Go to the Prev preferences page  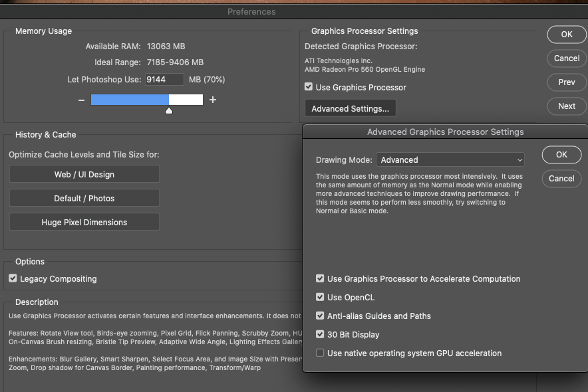[566, 82]
